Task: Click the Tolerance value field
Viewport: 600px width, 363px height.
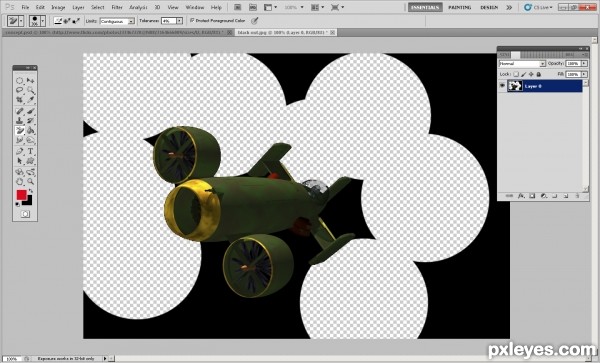Action: point(169,21)
